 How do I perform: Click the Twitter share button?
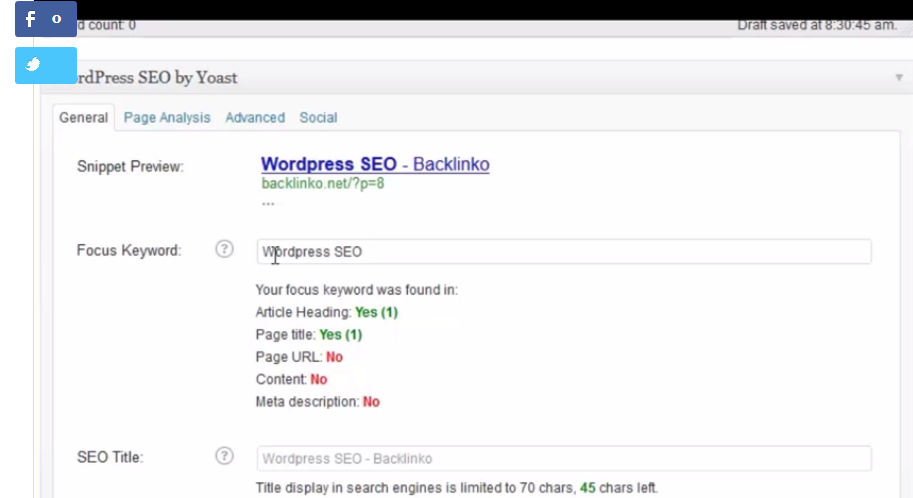pos(45,65)
